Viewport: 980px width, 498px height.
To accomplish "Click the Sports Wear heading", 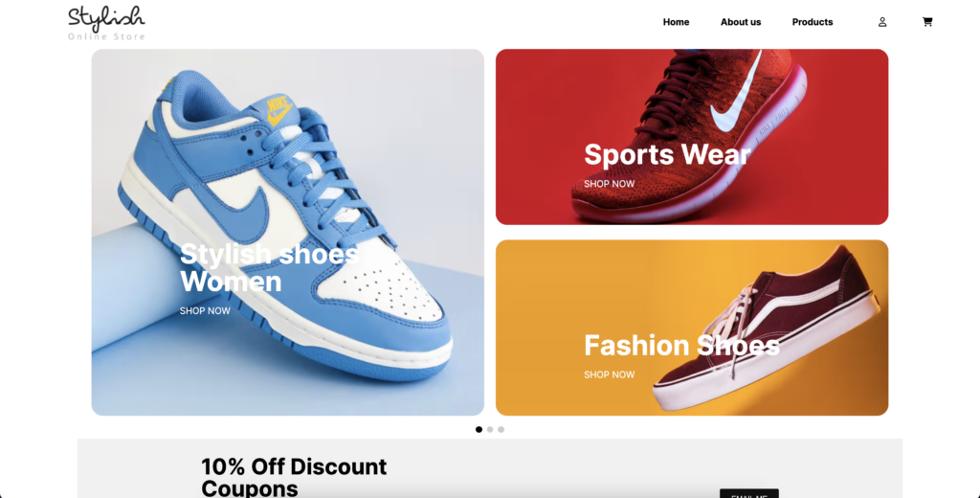I will pyautogui.click(x=666, y=154).
